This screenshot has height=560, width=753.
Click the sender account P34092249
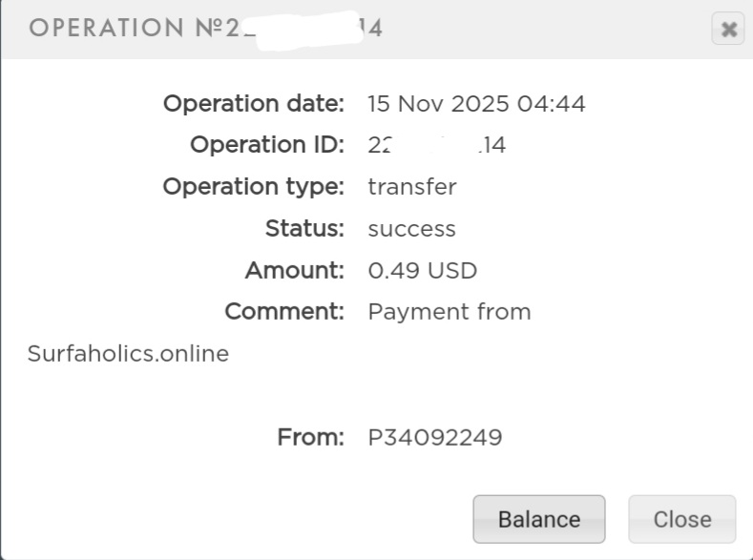click(435, 438)
